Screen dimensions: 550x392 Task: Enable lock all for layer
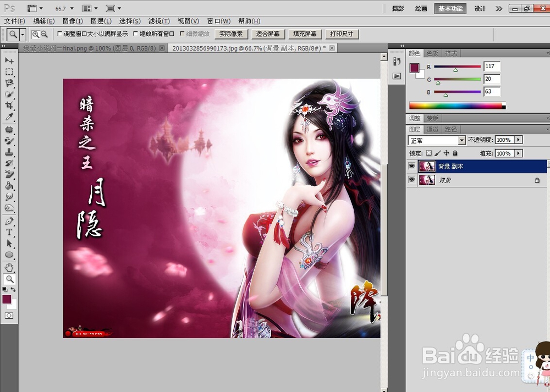(x=455, y=153)
